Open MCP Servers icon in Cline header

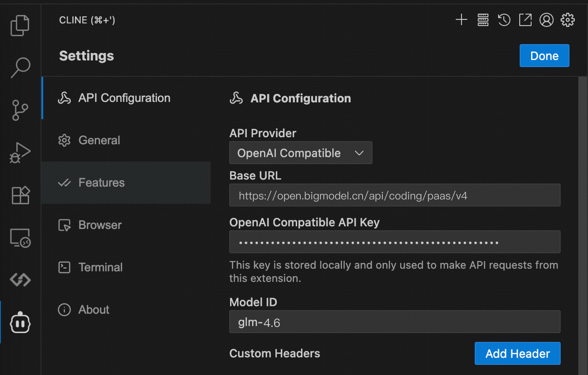tap(483, 20)
